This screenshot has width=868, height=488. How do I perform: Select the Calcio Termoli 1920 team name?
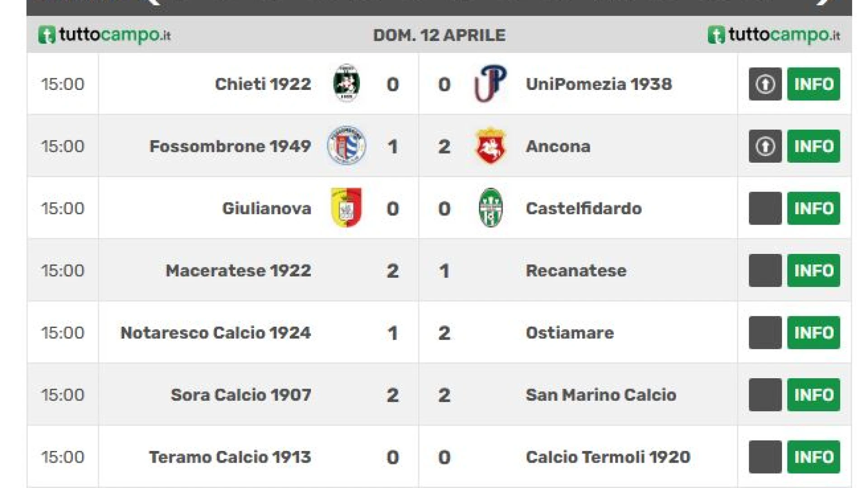(x=608, y=457)
